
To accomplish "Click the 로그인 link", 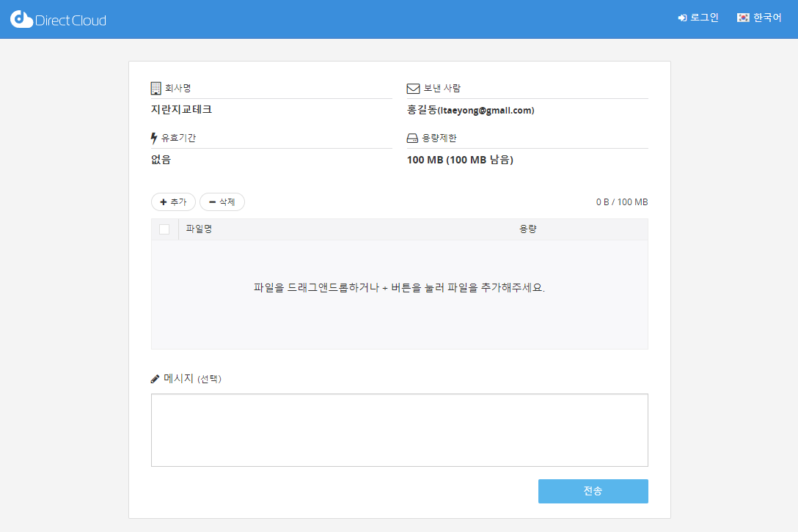I will tap(704, 18).
